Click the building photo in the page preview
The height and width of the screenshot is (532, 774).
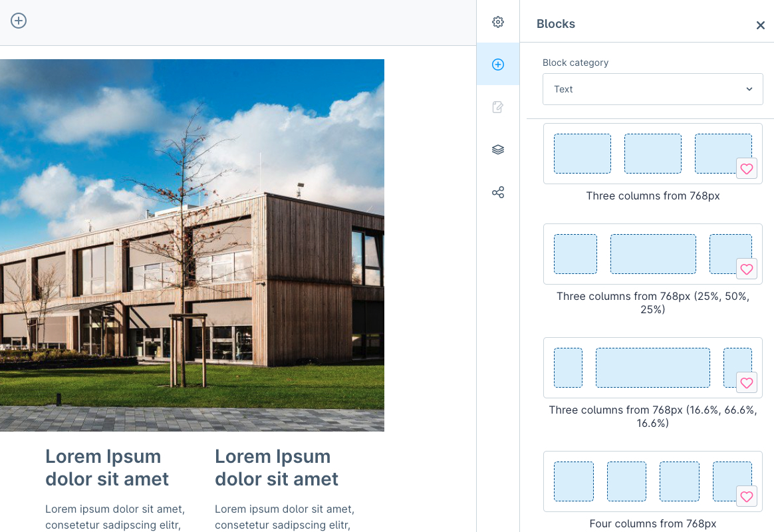[192, 245]
